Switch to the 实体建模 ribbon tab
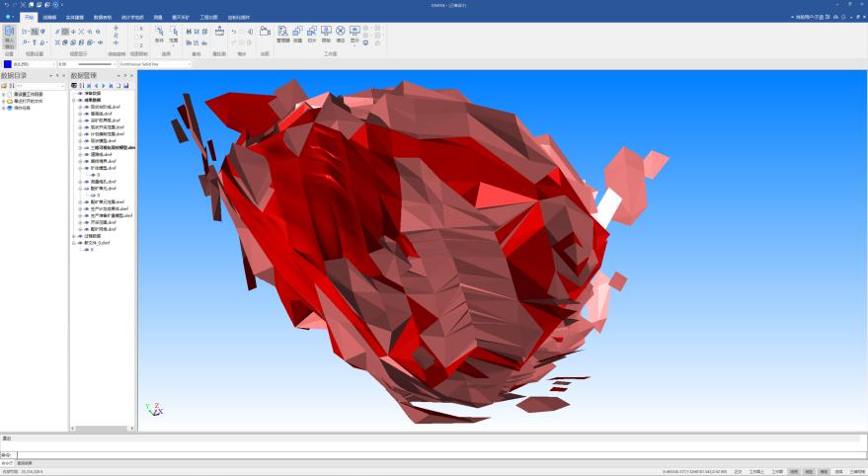Viewport: 868px width, 476px height. pos(75,17)
